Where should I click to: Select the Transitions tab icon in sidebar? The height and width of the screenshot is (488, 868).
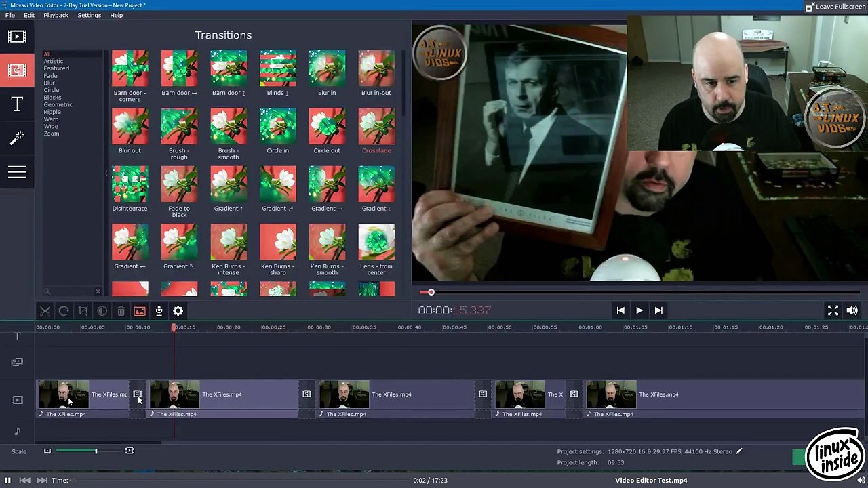17,70
